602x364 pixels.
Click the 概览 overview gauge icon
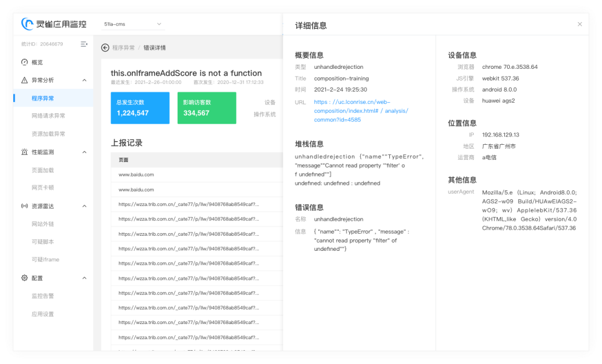click(24, 62)
